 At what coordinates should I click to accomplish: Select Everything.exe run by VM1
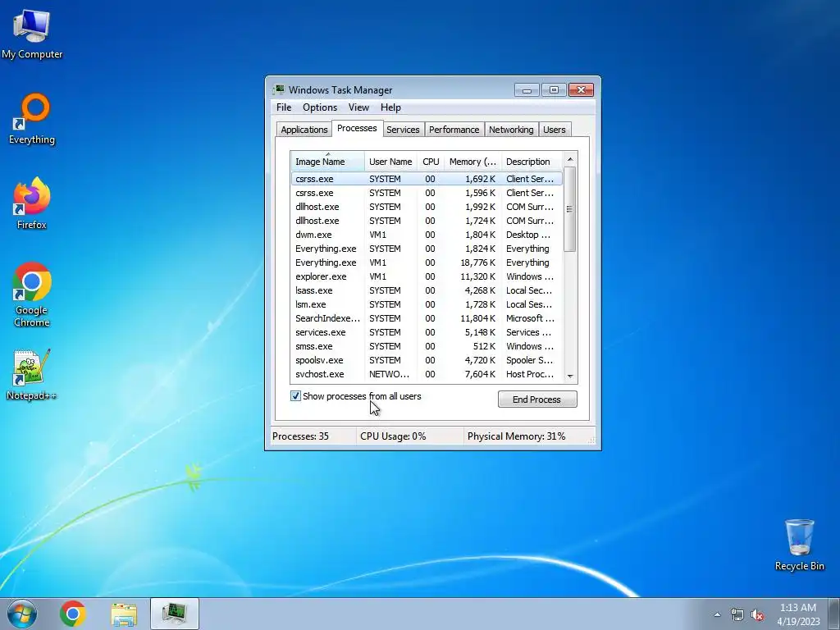[x=427, y=262]
